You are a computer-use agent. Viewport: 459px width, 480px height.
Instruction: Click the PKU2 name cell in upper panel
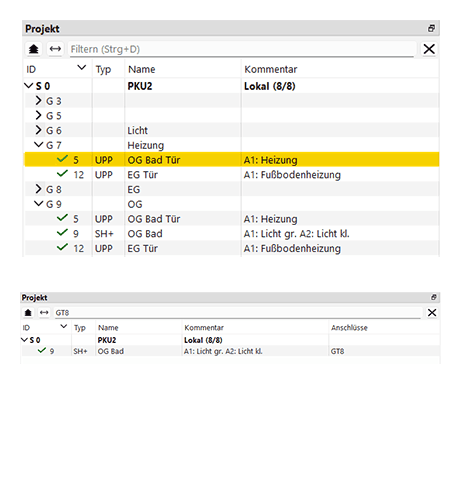click(140, 86)
